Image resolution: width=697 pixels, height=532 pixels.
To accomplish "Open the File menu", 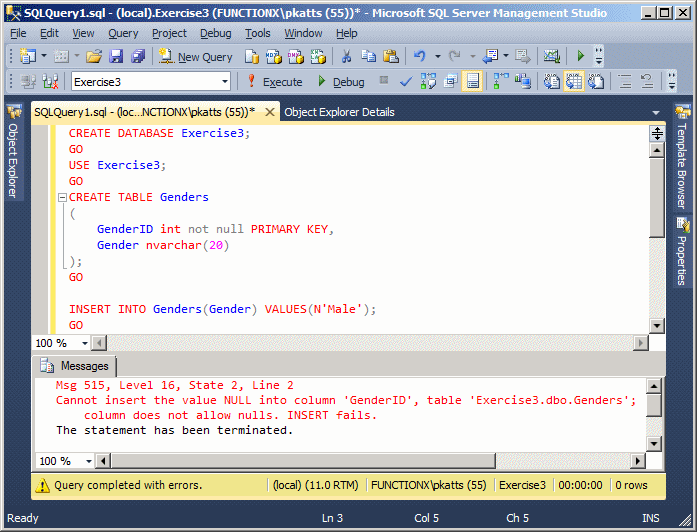I will [18, 33].
